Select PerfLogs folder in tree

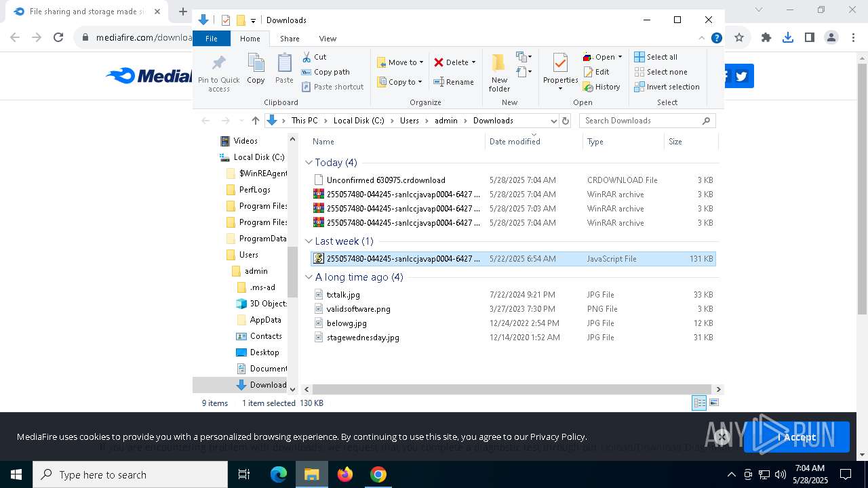coord(248,190)
